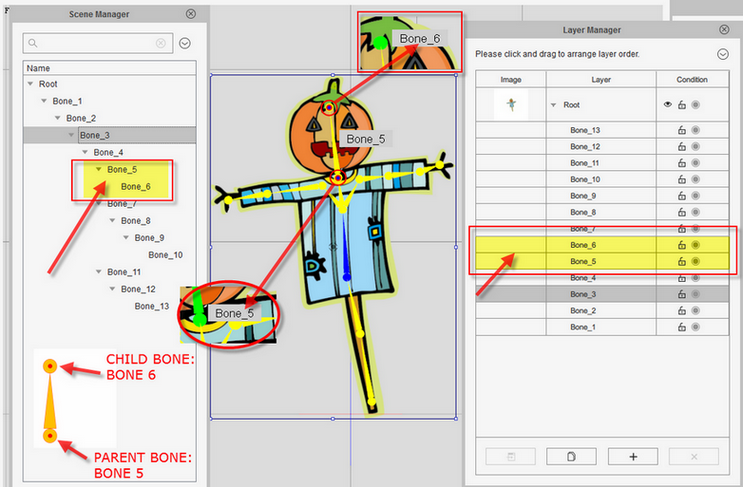Image resolution: width=743 pixels, height=487 pixels.
Task: Click the Name column header
Action: [x=109, y=68]
